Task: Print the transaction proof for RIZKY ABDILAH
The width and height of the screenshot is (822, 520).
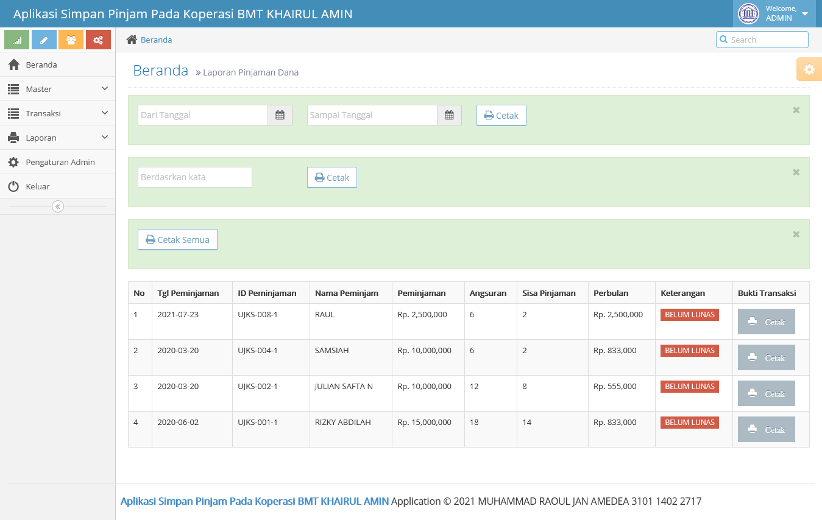Action: 766,429
